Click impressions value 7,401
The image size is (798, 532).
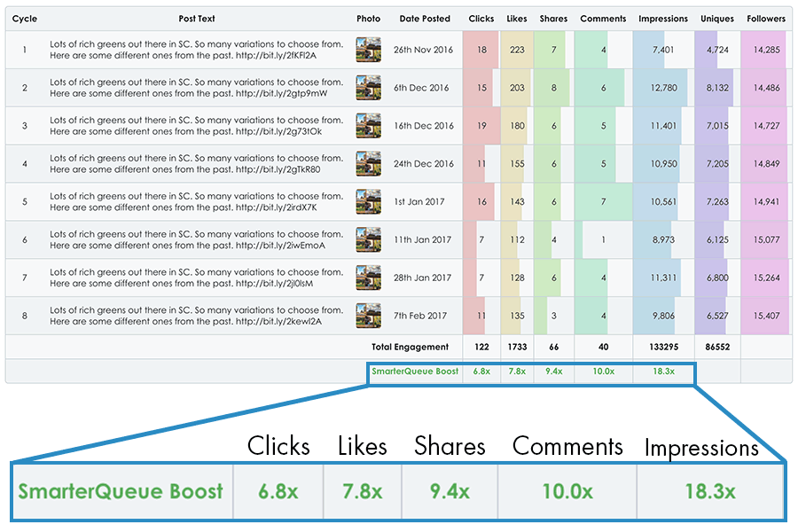pos(663,50)
